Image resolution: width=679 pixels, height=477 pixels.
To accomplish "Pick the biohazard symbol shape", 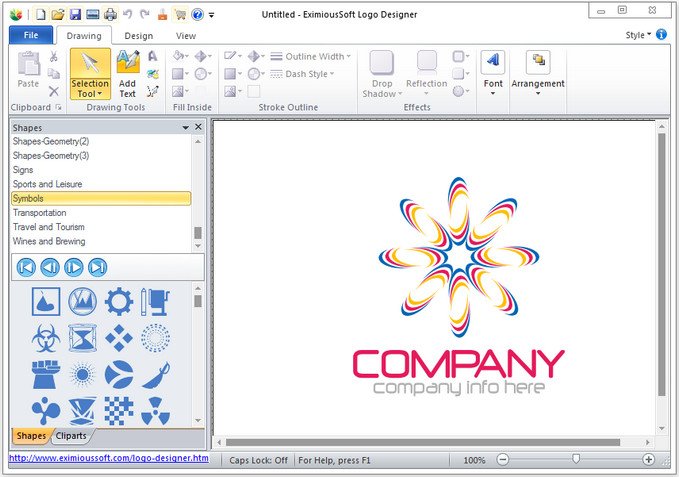I will pos(46,338).
